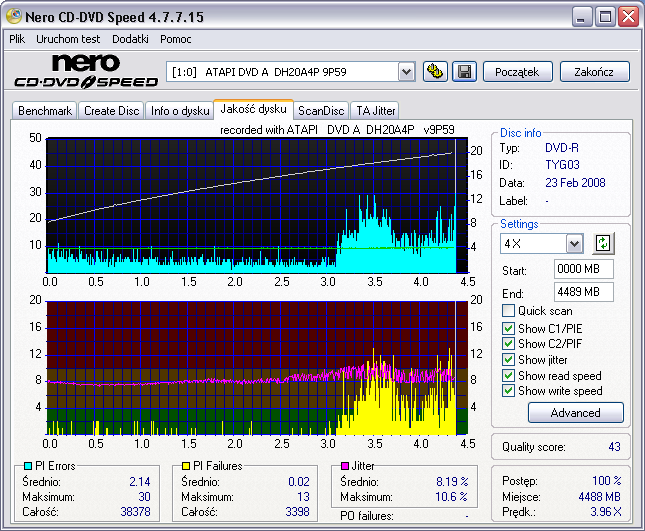Uncheck Show C2/PIF
645x531 pixels.
(508, 343)
